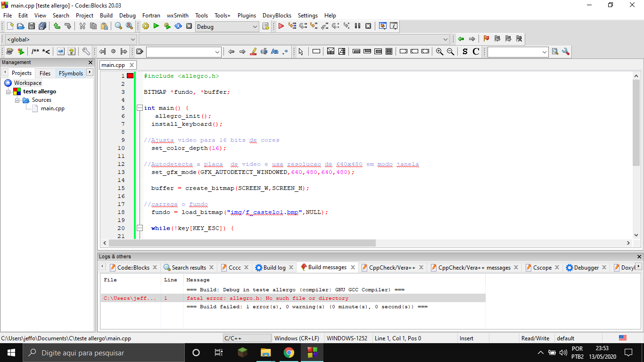Toggle the comment C button in toolbar
Viewport: 644px width, 362px height.
tap(476, 52)
